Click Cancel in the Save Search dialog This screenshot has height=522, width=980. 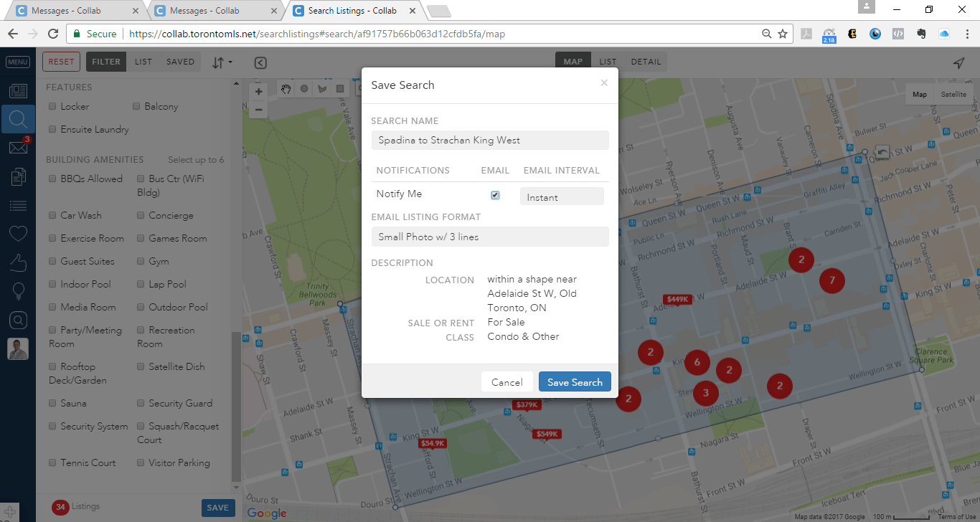click(x=507, y=382)
